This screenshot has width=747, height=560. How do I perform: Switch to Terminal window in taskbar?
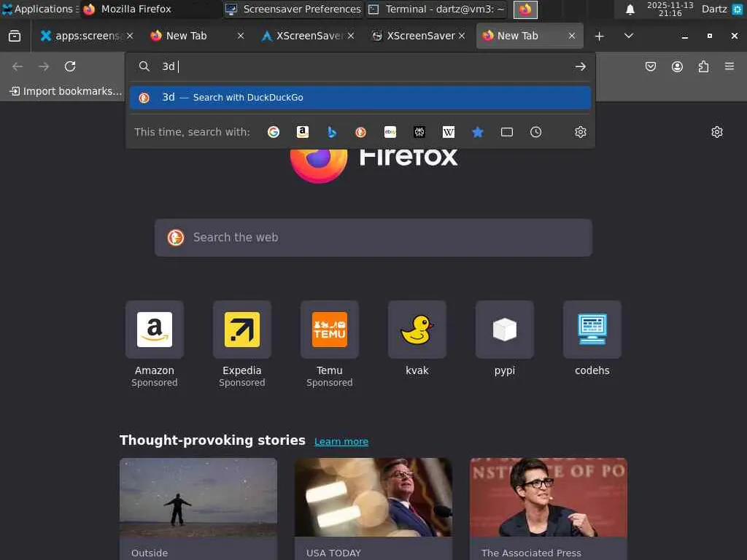[x=437, y=9]
